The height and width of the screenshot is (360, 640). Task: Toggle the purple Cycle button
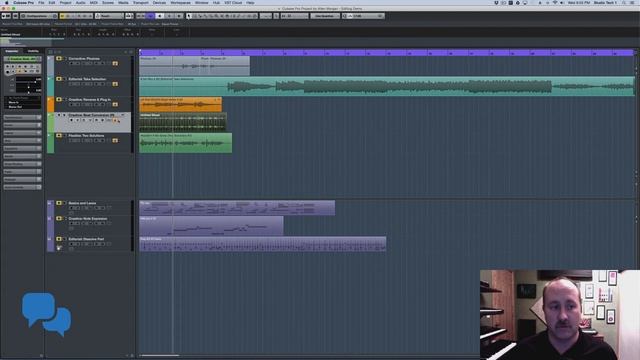(x=151, y=16)
